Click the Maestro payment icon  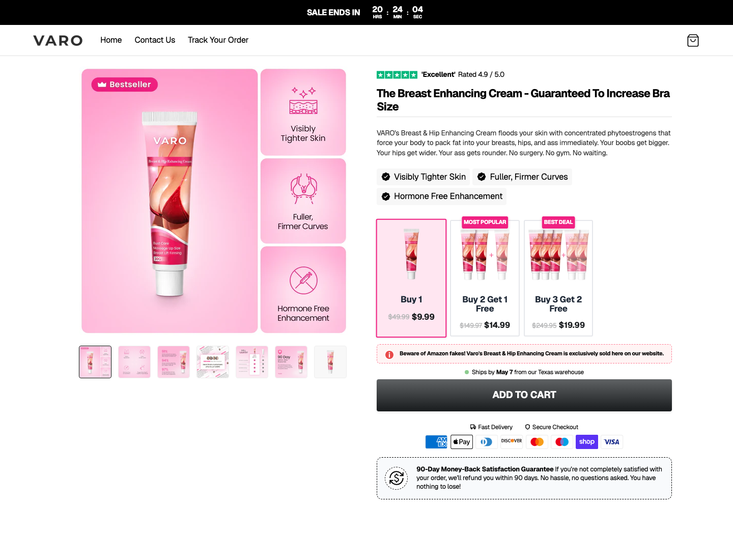pyautogui.click(x=562, y=442)
